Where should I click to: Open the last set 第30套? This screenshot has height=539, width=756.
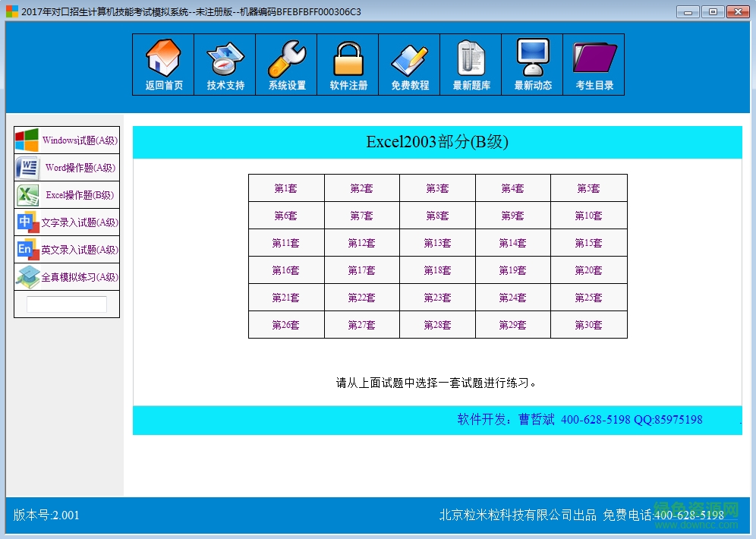point(588,325)
